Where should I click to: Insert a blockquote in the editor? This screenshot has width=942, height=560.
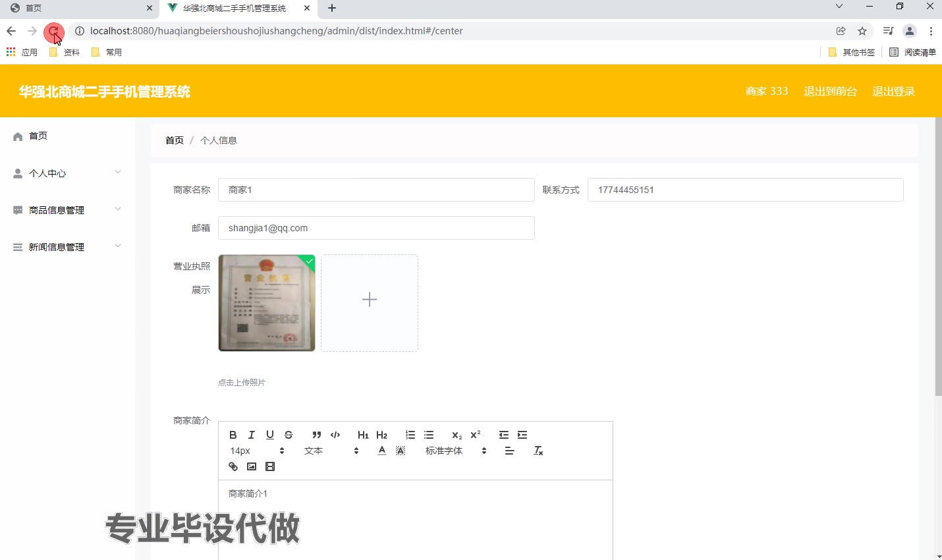pyautogui.click(x=317, y=435)
